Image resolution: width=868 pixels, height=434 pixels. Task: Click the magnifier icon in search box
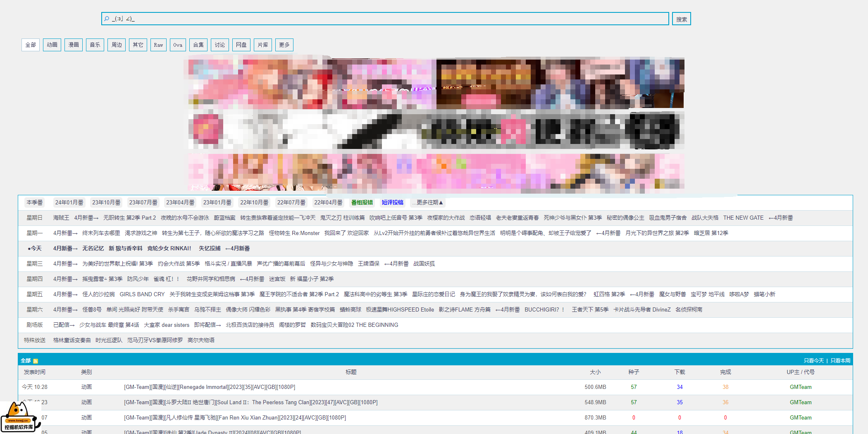coord(107,19)
